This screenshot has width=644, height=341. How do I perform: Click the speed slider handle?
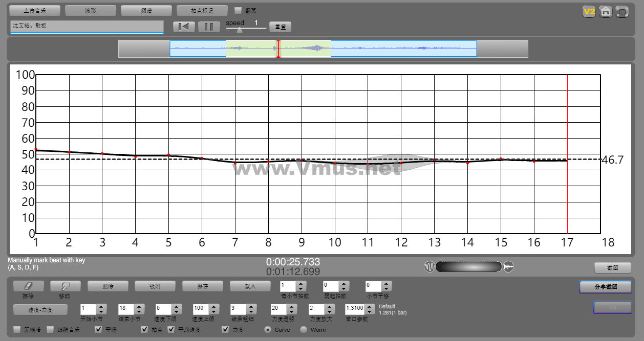click(239, 30)
